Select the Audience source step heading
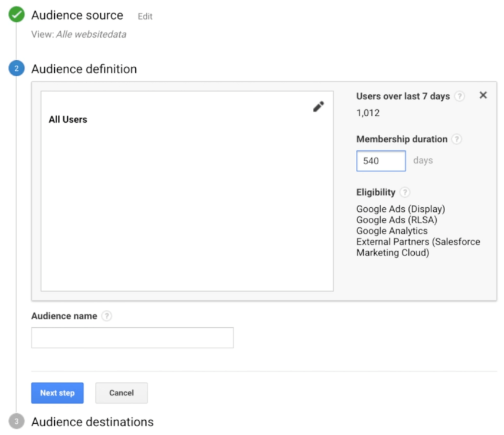504x435 pixels. pos(77,15)
